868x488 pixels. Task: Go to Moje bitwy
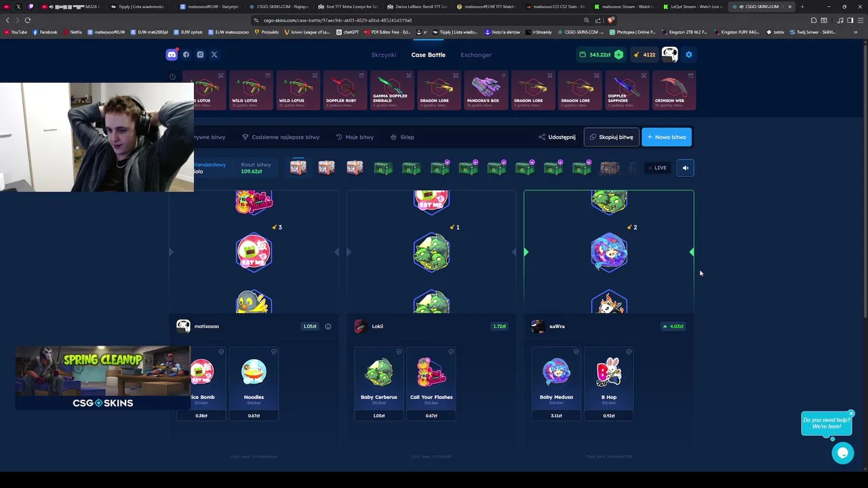click(x=355, y=137)
